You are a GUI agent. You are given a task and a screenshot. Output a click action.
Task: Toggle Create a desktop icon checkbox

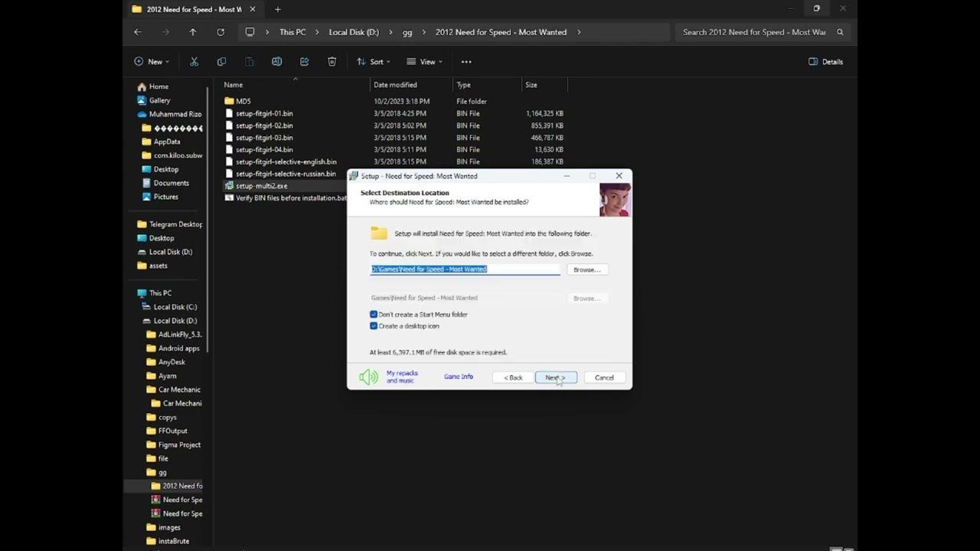click(374, 326)
